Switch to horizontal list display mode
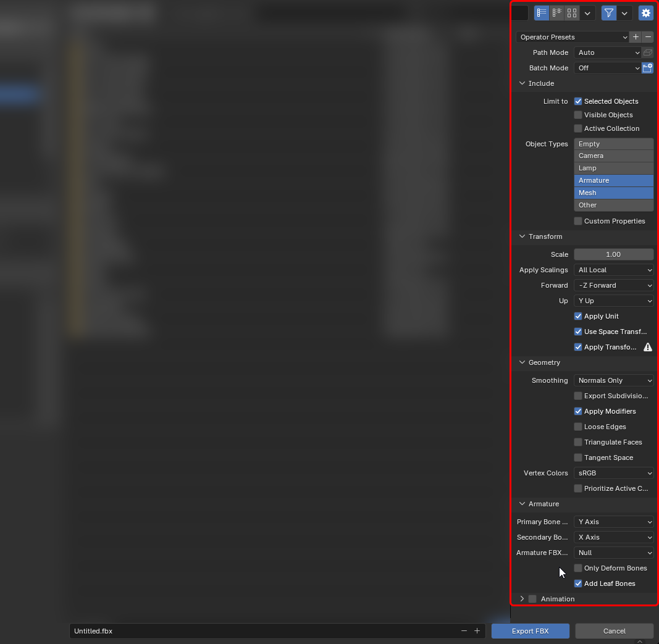Screen dimensions: 659x644 pos(557,13)
